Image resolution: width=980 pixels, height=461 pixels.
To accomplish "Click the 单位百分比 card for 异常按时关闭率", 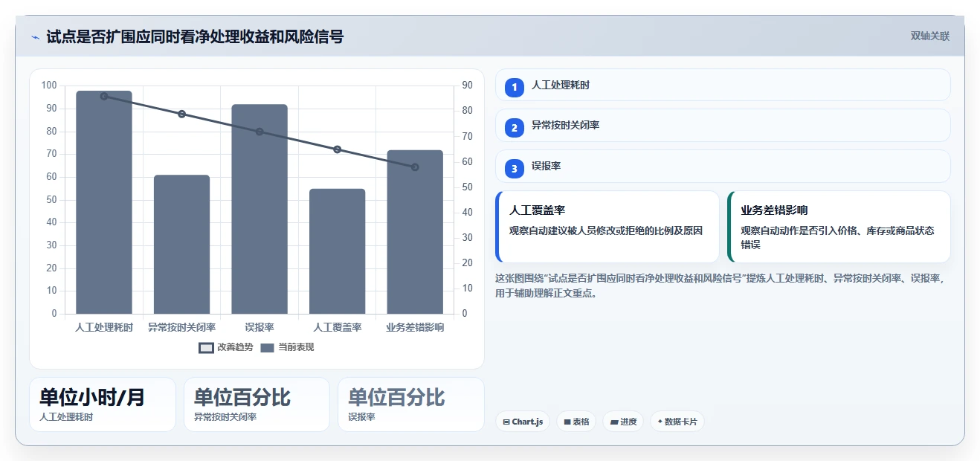I will [257, 404].
